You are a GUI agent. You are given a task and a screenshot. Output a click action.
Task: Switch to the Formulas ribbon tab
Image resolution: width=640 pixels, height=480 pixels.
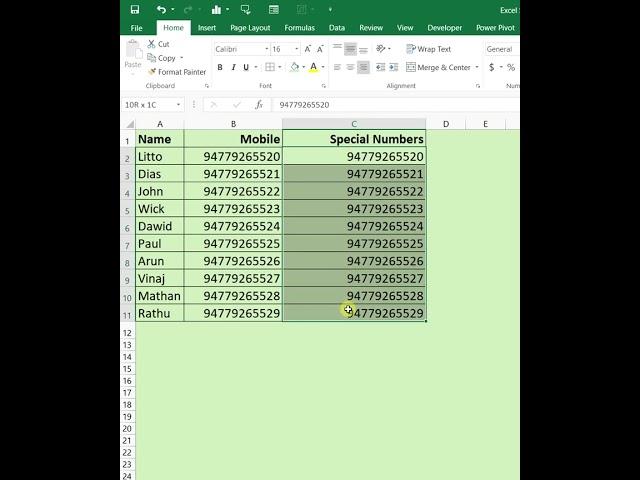point(298,28)
